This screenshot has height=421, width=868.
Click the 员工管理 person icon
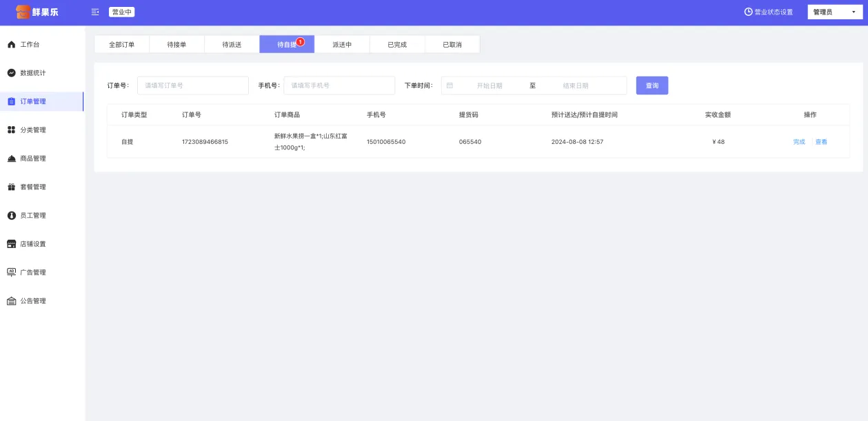click(11, 216)
